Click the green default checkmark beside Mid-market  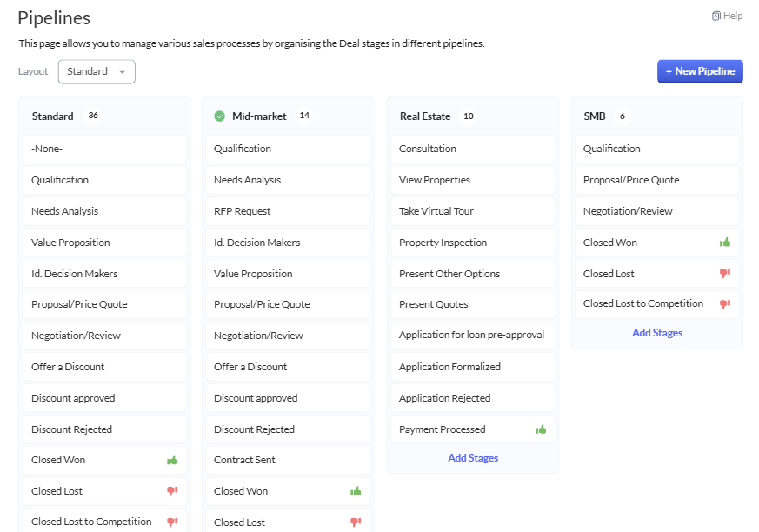click(x=220, y=116)
